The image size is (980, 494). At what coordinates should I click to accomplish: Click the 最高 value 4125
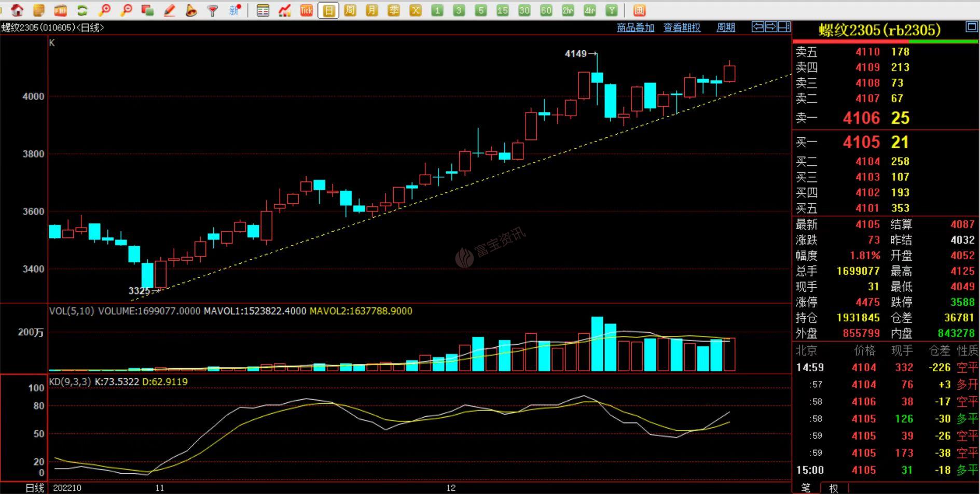962,271
